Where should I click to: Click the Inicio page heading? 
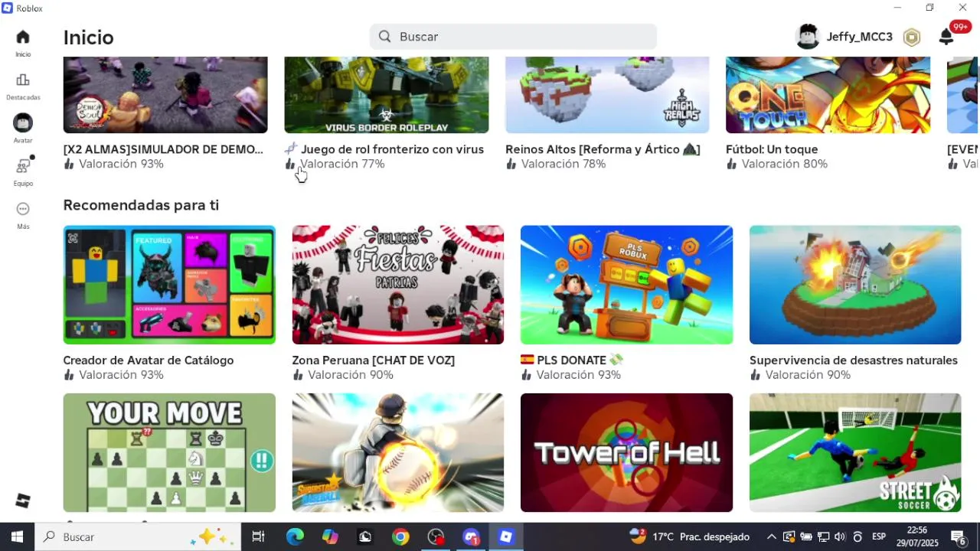tap(89, 37)
